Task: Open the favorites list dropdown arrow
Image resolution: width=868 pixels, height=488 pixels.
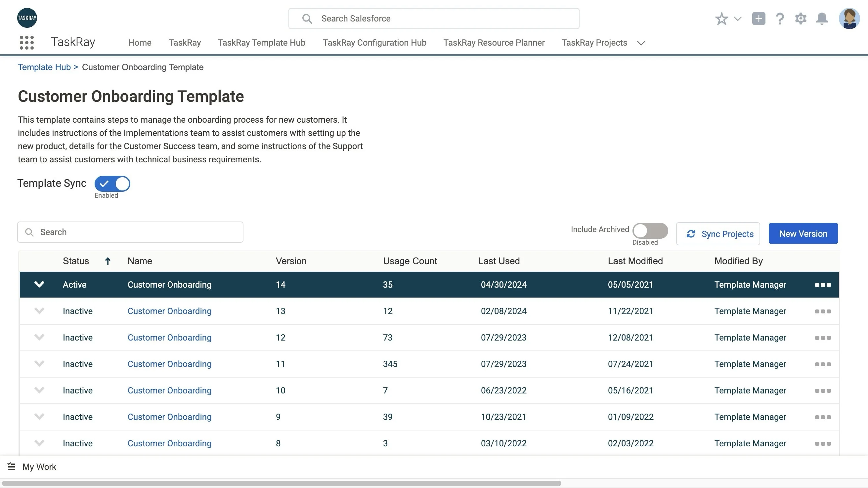Action: click(x=738, y=19)
